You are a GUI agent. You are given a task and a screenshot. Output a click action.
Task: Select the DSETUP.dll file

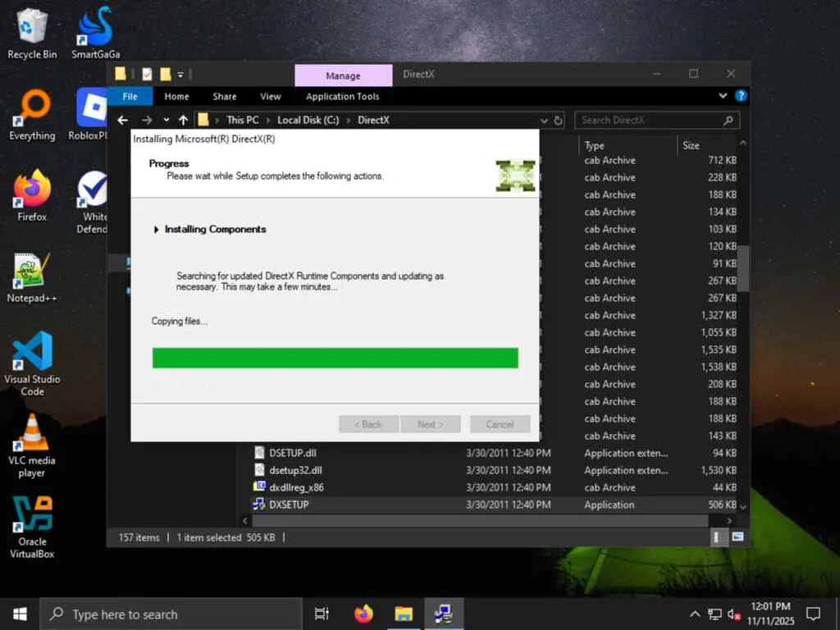click(293, 453)
